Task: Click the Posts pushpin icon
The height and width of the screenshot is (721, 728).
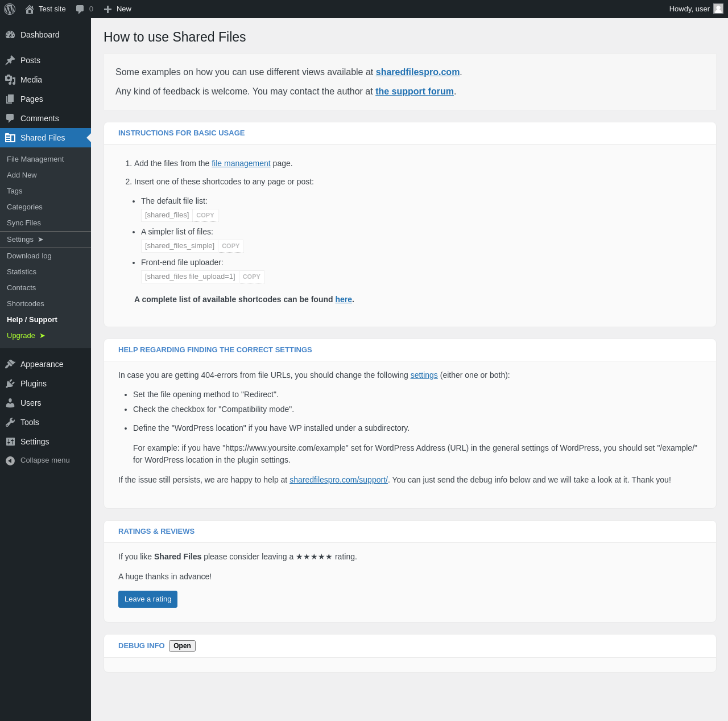Action: click(10, 60)
